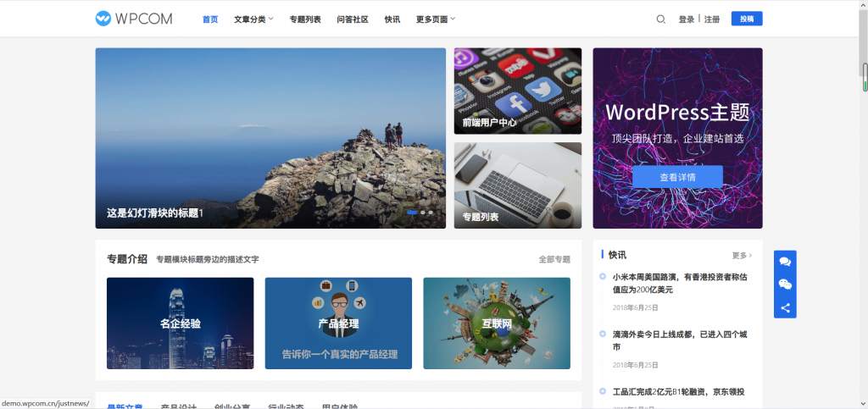This screenshot has height=409, width=868.
Task: Click the share icon in floating sidebar
Action: point(785,308)
